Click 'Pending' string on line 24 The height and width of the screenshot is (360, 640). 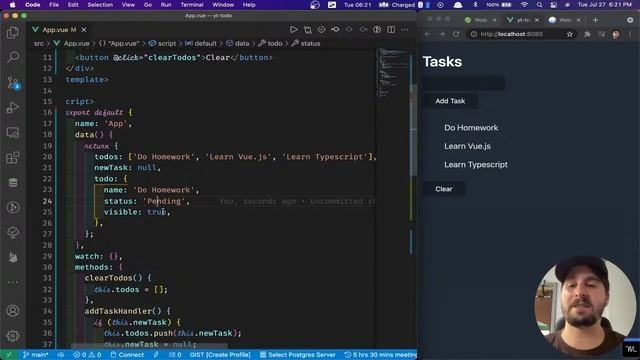pyautogui.click(x=164, y=201)
